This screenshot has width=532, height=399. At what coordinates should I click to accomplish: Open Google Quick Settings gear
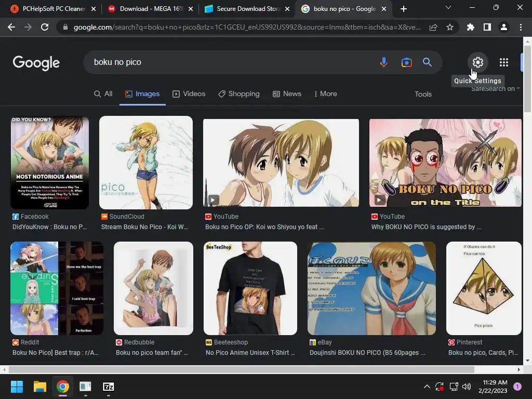point(478,62)
